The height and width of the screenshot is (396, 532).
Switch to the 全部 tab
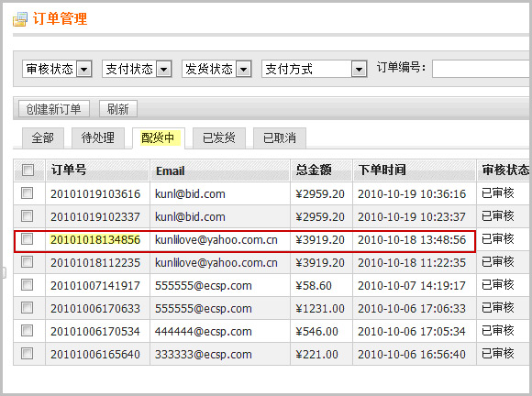(x=43, y=138)
